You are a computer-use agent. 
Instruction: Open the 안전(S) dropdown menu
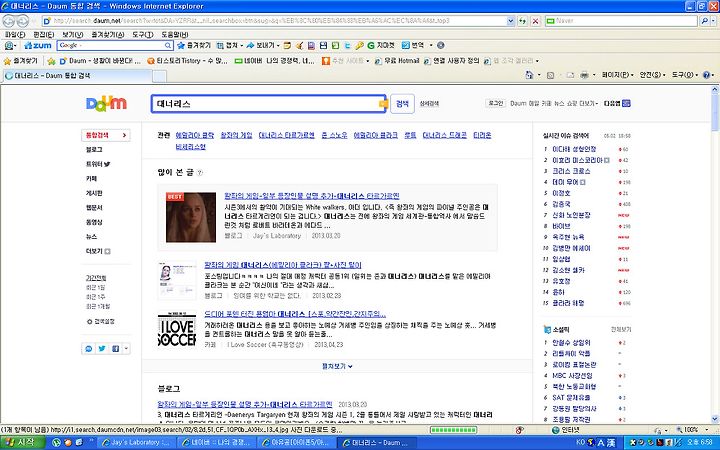(x=652, y=74)
